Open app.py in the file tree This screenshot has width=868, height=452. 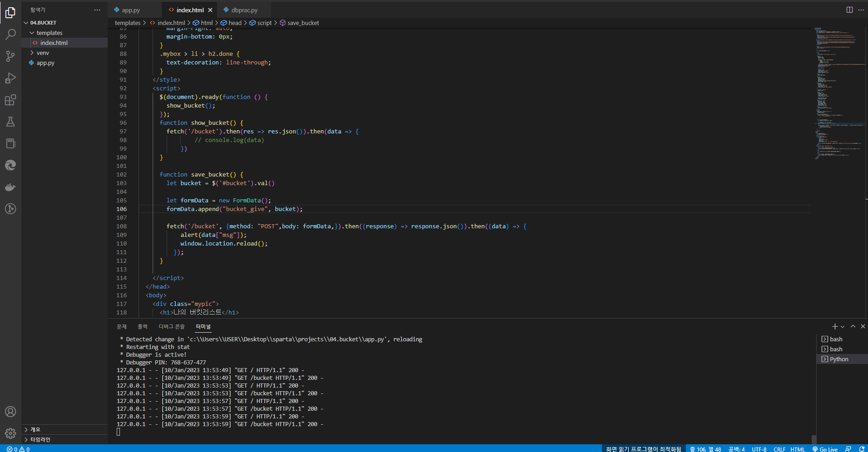point(64,63)
